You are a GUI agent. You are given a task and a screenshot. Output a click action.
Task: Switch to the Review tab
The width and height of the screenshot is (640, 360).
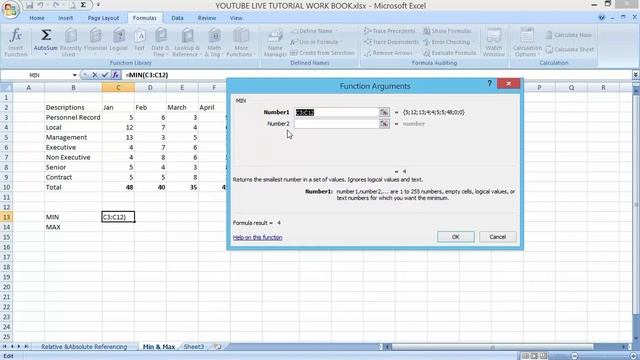point(207,18)
